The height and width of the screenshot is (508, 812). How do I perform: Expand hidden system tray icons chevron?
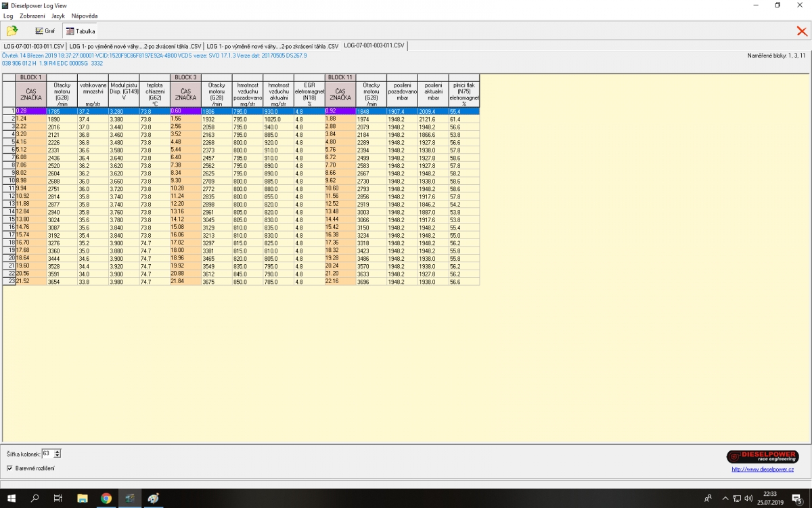tap(725, 499)
